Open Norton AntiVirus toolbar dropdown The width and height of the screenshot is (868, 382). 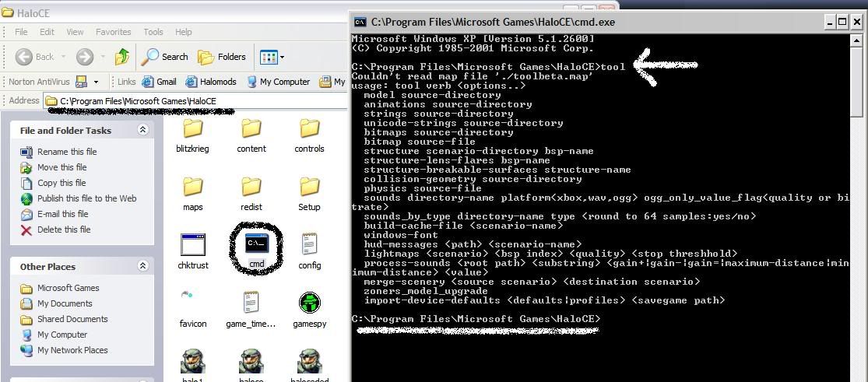pyautogui.click(x=96, y=82)
